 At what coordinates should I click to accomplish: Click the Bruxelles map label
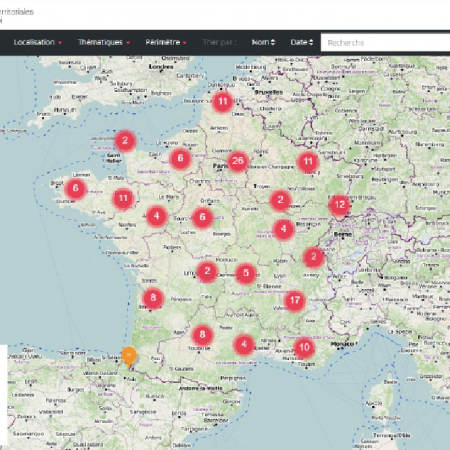coord(269,92)
